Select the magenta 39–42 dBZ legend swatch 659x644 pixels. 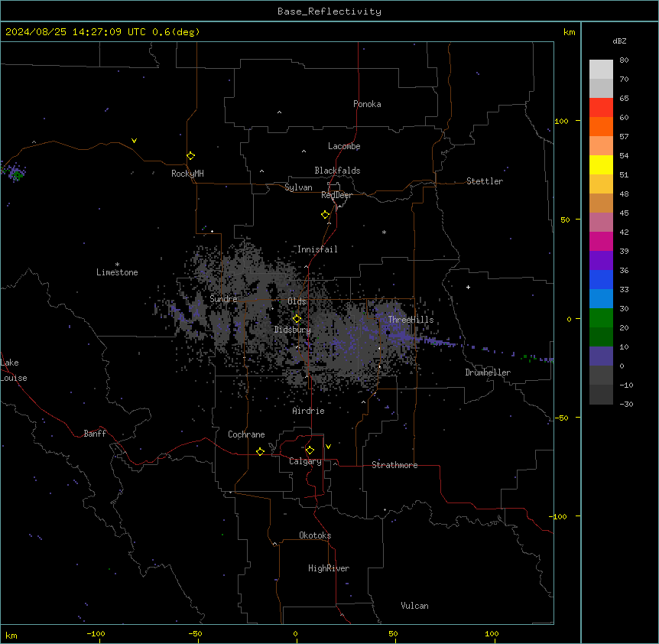pyautogui.click(x=601, y=241)
